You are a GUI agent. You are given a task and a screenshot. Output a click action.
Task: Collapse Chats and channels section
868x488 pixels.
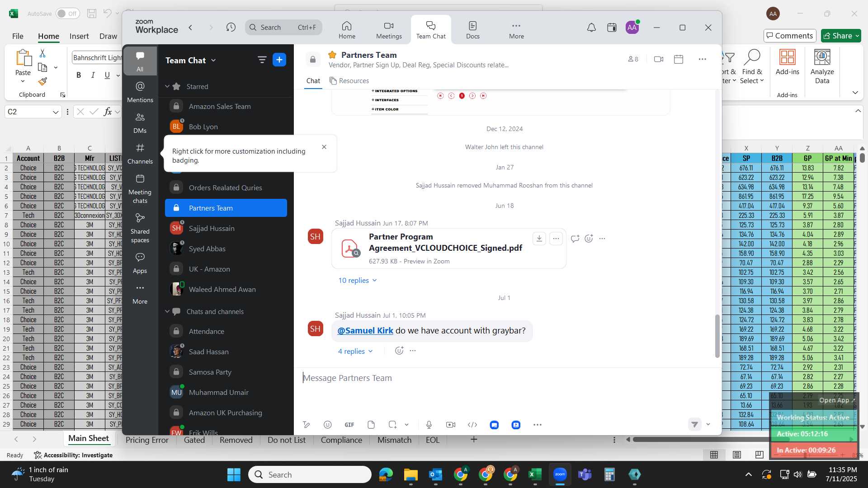[167, 311]
